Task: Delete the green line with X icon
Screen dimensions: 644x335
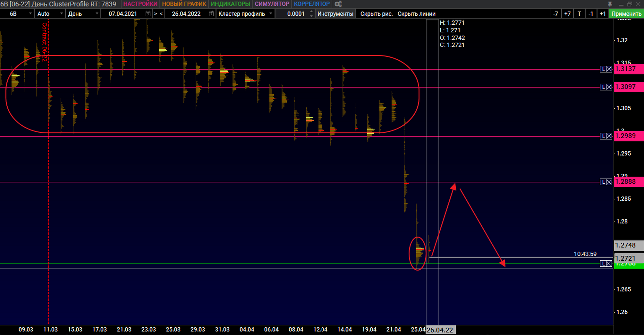Action: pos(609,263)
